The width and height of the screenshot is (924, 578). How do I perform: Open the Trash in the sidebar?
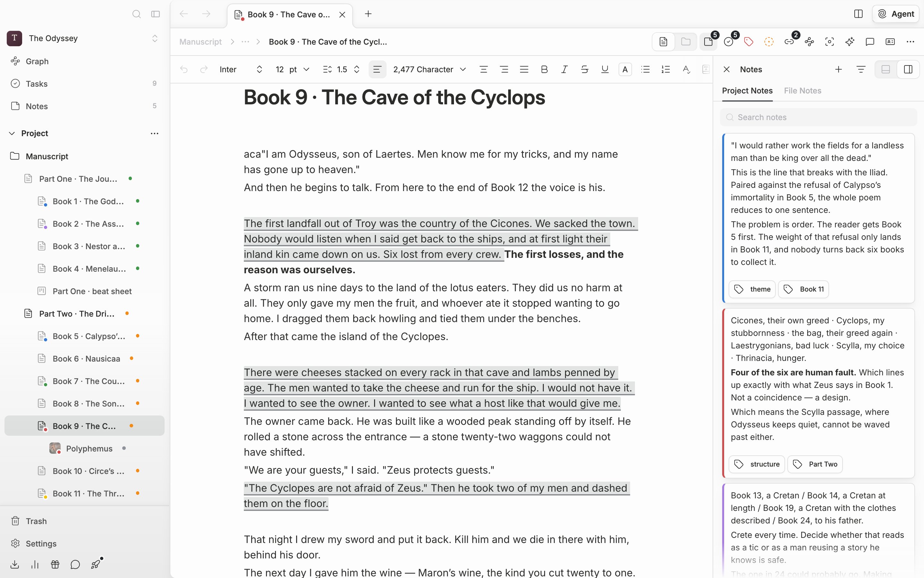(84, 521)
